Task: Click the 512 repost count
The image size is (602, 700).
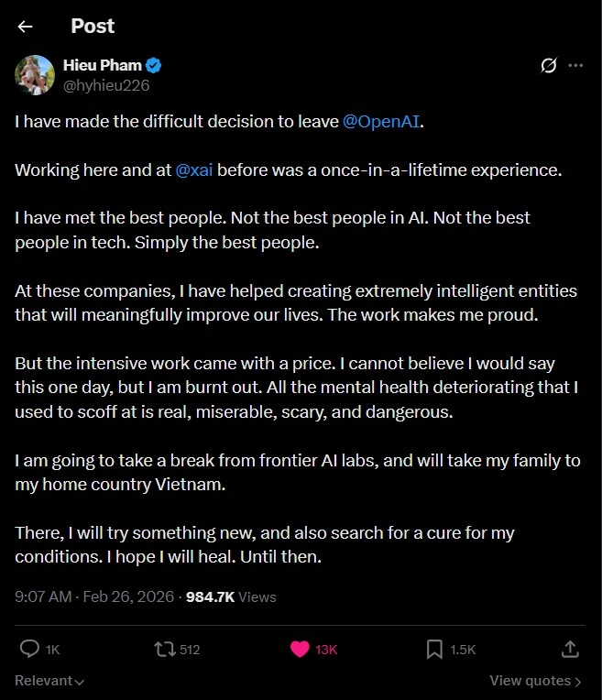Action: (x=190, y=650)
